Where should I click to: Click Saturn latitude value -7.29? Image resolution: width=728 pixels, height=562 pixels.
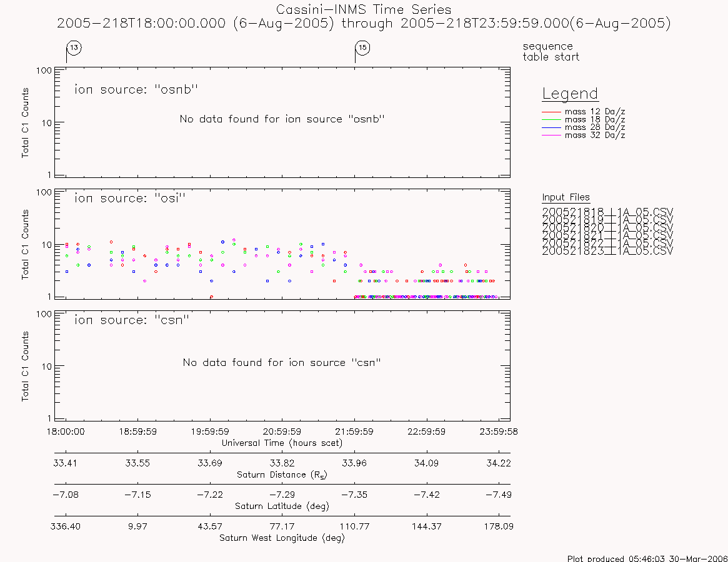point(282,495)
